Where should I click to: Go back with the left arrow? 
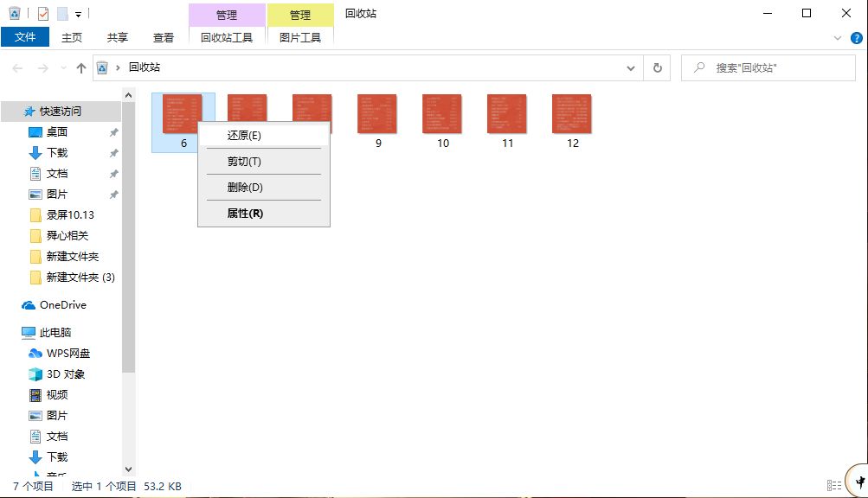[x=17, y=68]
